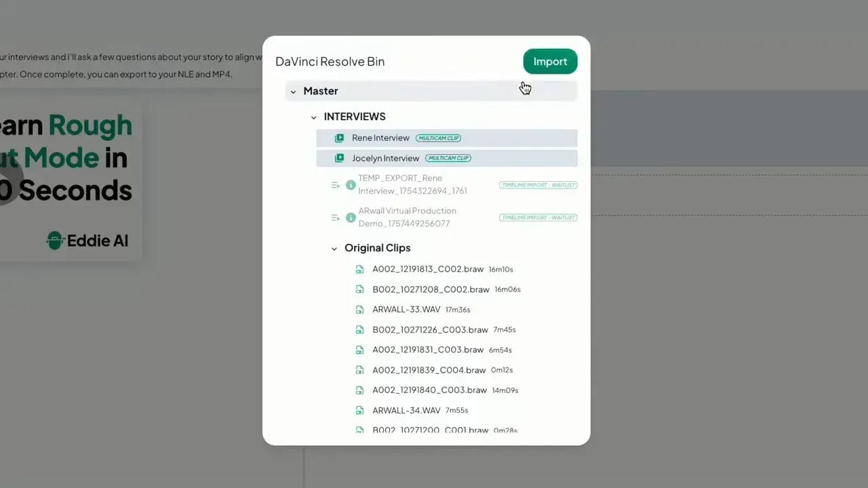868x488 pixels.
Task: Select the Rene Interview clip name
Action: [380, 138]
